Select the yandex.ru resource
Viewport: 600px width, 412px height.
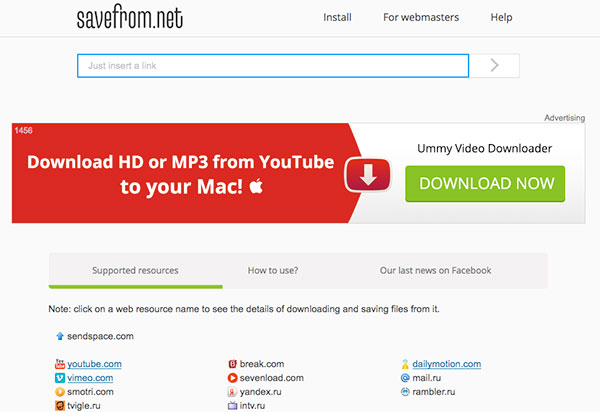tap(260, 392)
